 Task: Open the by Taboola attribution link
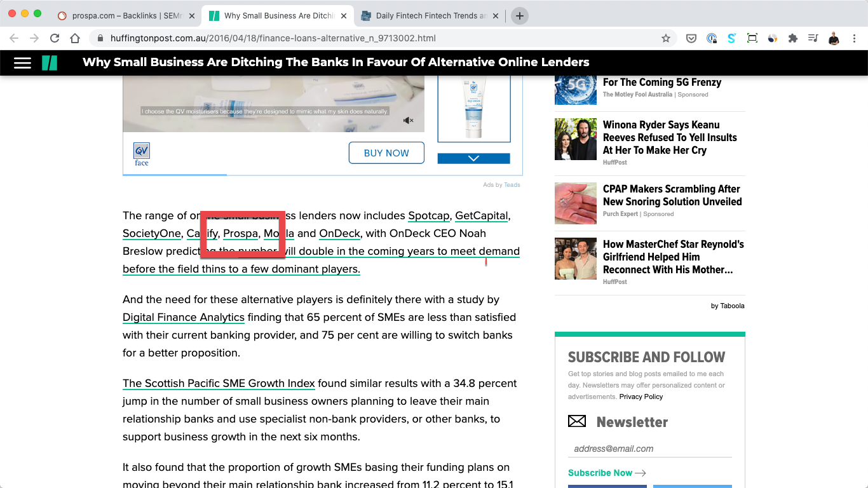point(728,306)
